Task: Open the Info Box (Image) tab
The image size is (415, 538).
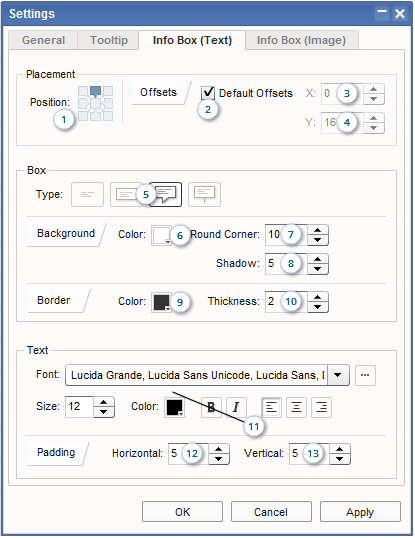Action: (301, 40)
